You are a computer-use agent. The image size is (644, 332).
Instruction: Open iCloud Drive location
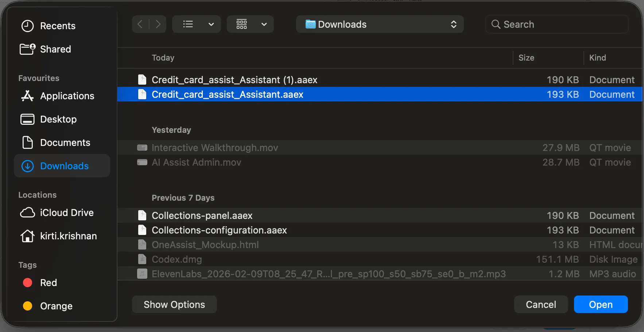[x=57, y=213]
